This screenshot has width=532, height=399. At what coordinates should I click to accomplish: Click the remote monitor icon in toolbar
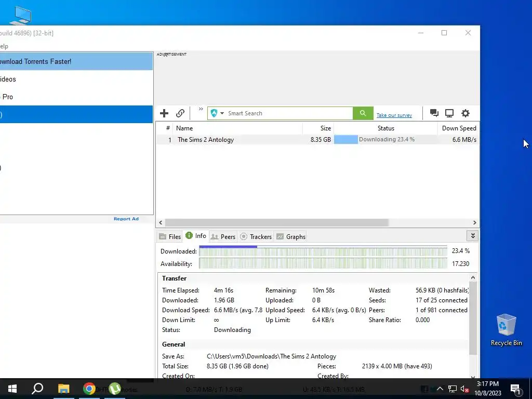449,113
